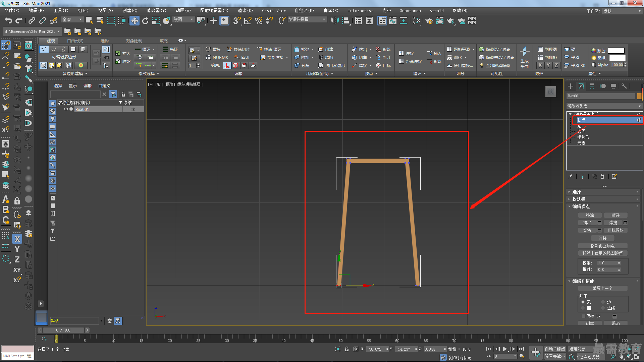The width and height of the screenshot is (644, 362).
Task: Activate the Select and Scale tool
Action: click(156, 21)
